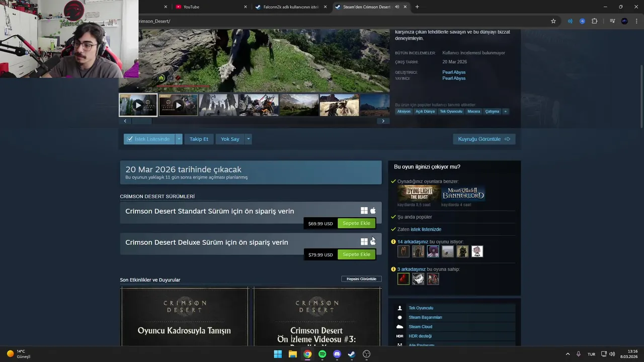Open the sixth screenshot thumbnail with the rider
Screen dimensions: 644x362
(x=339, y=105)
